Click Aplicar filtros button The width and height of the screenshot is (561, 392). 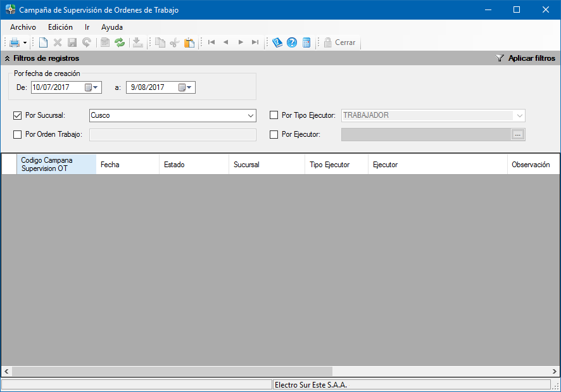click(525, 58)
